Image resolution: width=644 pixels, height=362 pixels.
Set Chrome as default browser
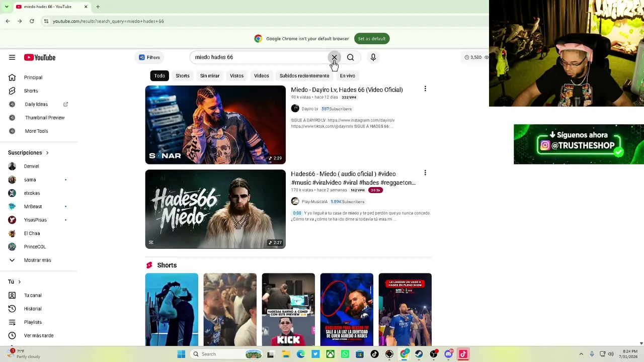[372, 39]
